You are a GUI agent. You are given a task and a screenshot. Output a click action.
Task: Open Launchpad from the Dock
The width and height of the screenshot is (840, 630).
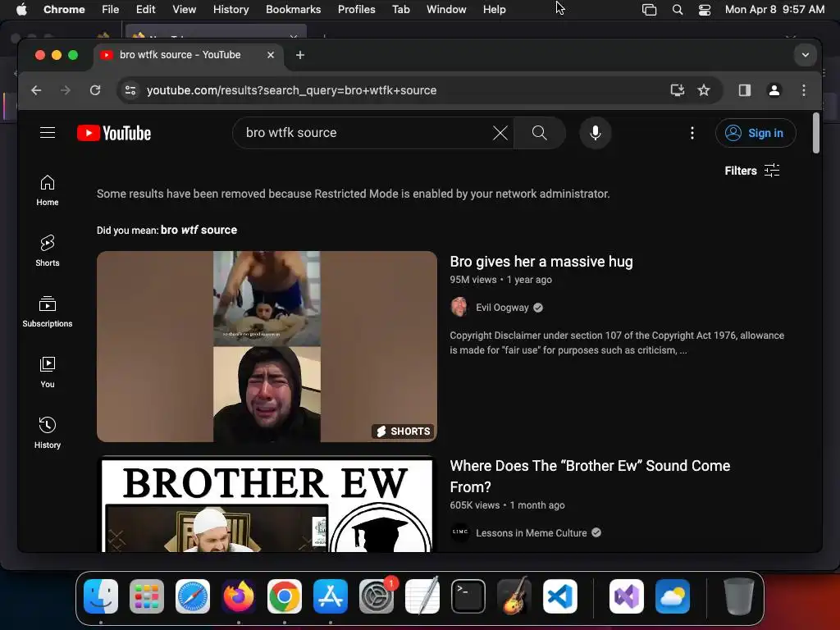[x=147, y=596]
